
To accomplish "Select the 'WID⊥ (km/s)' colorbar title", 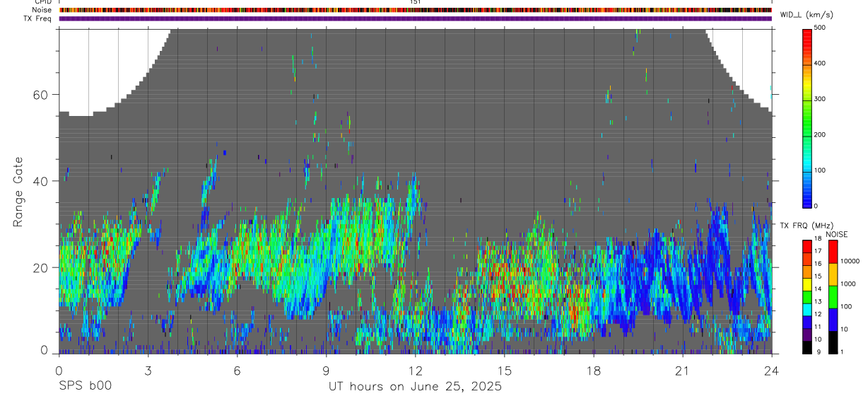I will [807, 15].
